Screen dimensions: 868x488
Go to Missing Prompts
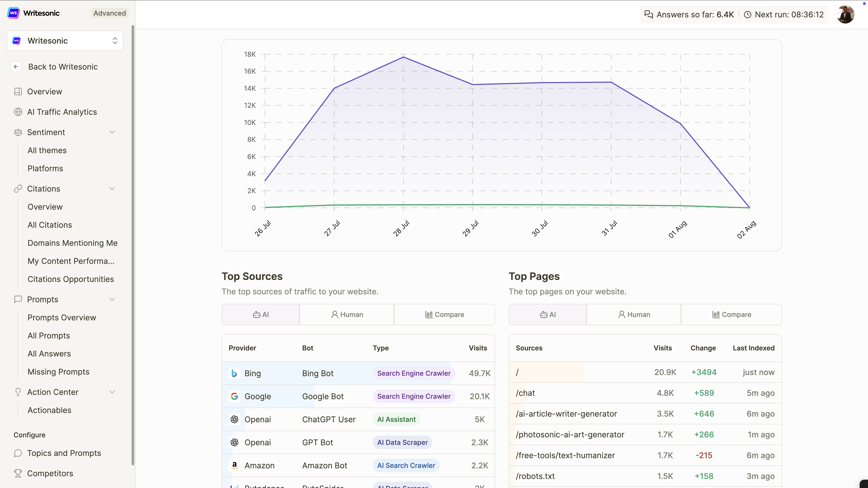58,372
